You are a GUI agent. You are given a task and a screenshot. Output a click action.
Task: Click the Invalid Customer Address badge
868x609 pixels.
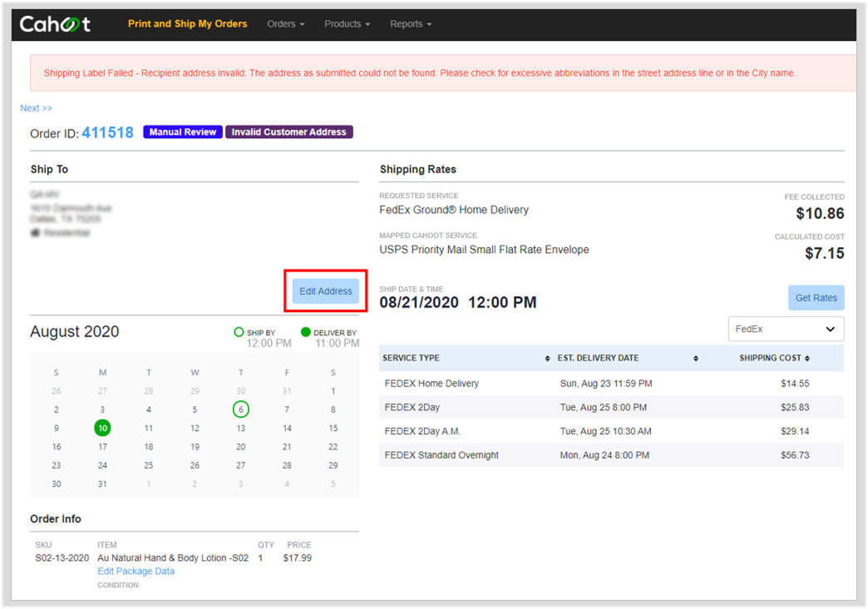tap(289, 132)
